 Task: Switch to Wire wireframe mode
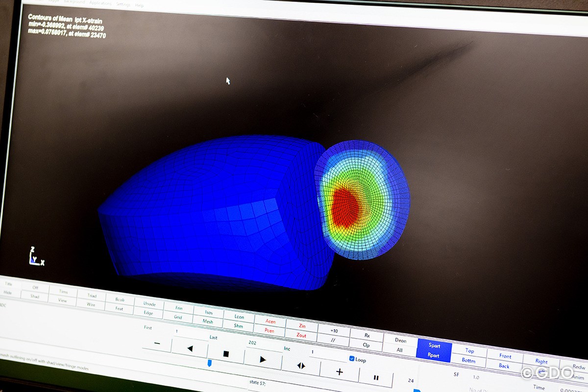coord(91,304)
